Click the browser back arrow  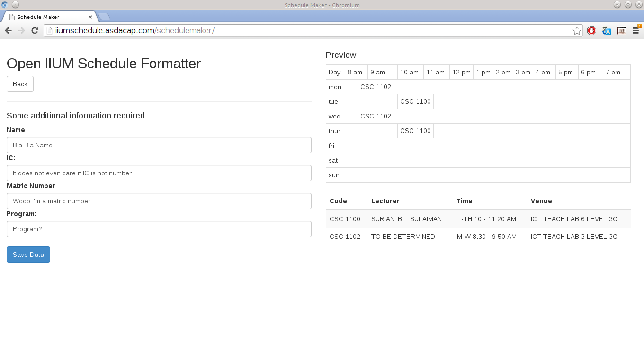pyautogui.click(x=8, y=31)
